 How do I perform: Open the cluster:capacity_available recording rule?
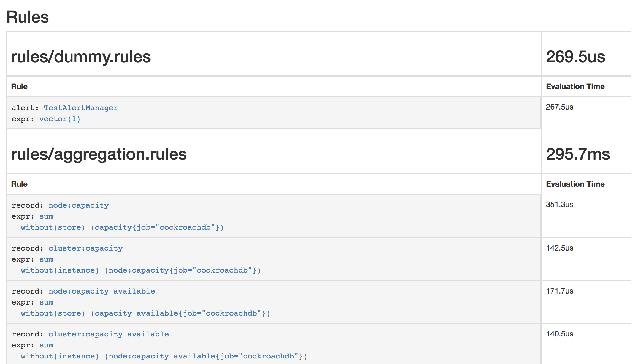point(109,334)
